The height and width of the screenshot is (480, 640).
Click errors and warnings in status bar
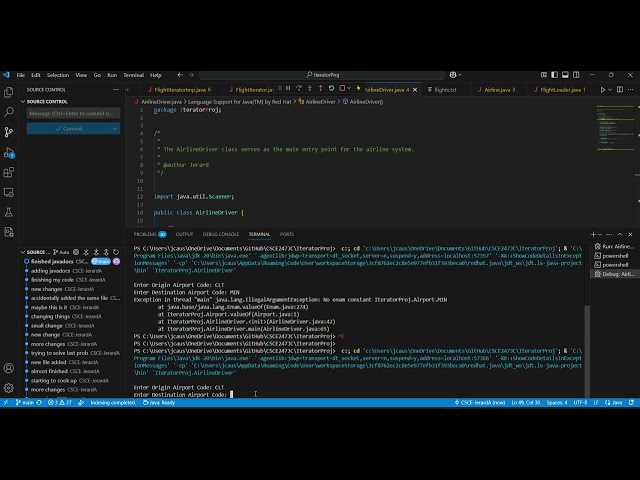point(60,402)
